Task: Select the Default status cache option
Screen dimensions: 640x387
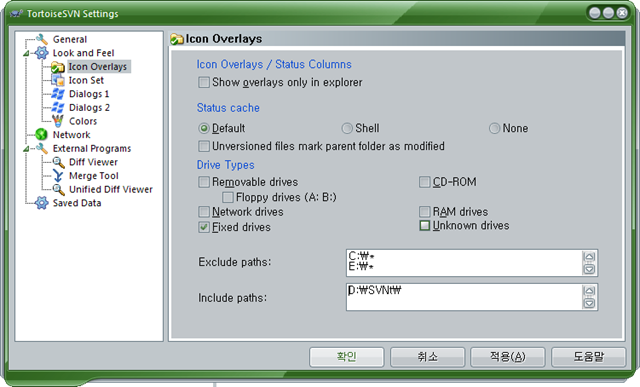Action: pos(204,128)
